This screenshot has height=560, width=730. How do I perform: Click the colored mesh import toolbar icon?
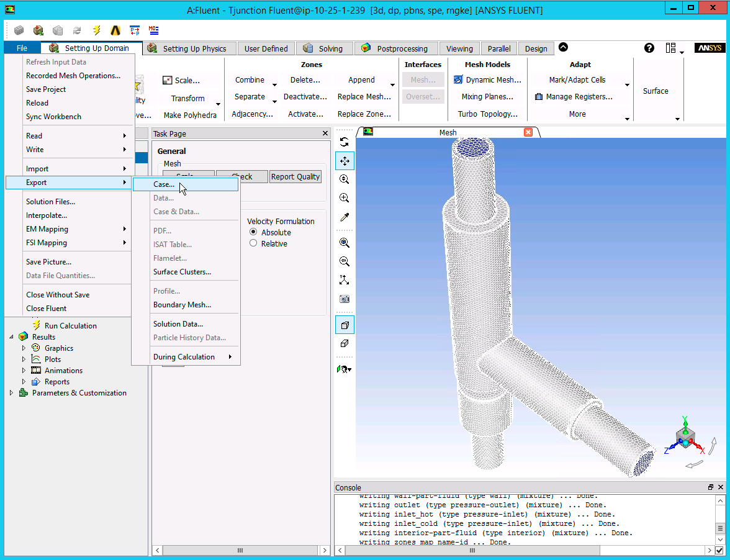click(38, 30)
